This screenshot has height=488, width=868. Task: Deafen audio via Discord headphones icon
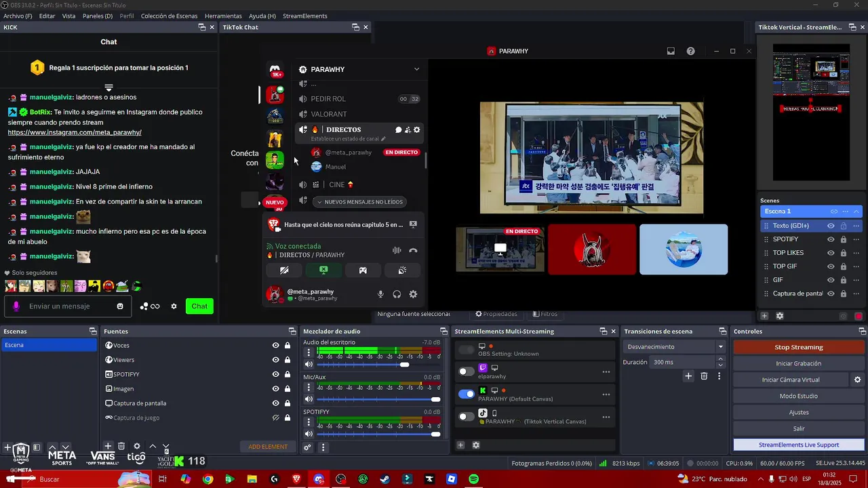pyautogui.click(x=397, y=294)
